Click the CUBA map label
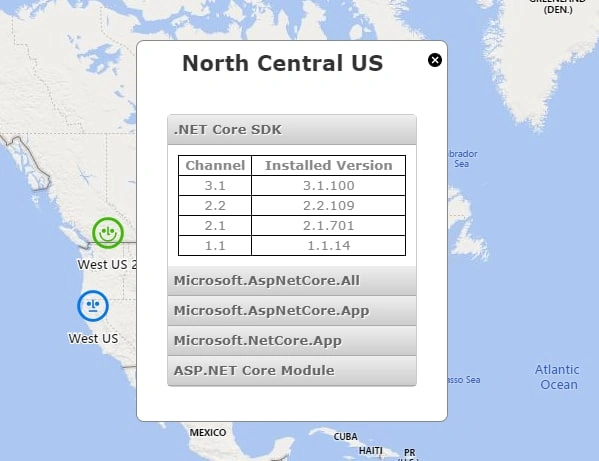This screenshot has width=599, height=461. click(345, 437)
